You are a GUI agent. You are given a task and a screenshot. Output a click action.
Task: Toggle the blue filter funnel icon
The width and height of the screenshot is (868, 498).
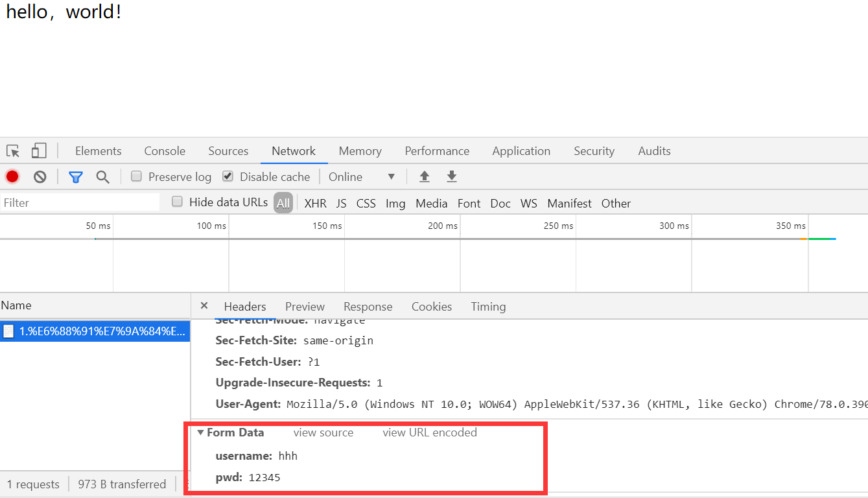[76, 177]
